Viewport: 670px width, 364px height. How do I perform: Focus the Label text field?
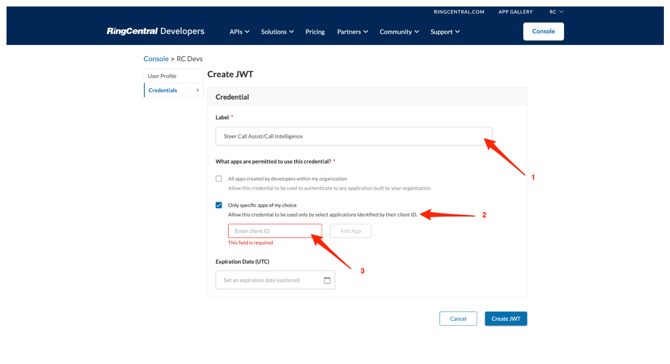pyautogui.click(x=354, y=136)
